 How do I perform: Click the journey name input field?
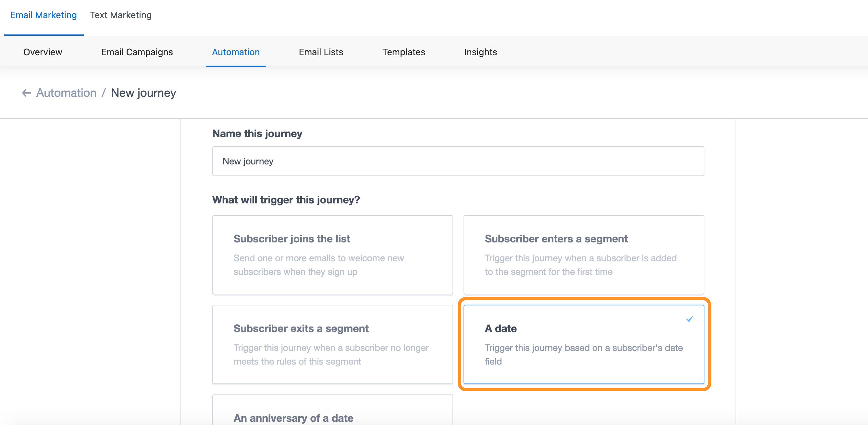pyautogui.click(x=458, y=161)
